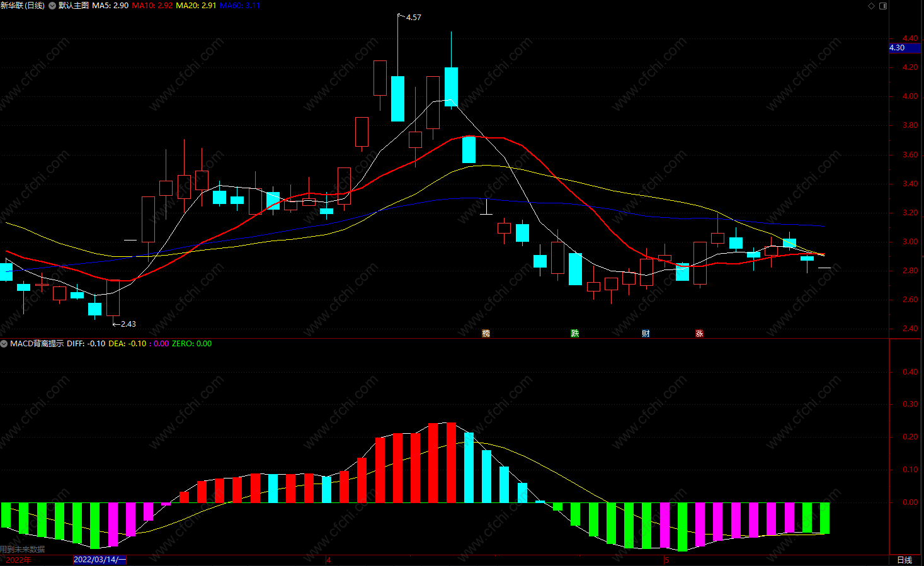The height and width of the screenshot is (566, 924).
Task: Click the MACD背离提示 indicator name
Action: pos(37,344)
